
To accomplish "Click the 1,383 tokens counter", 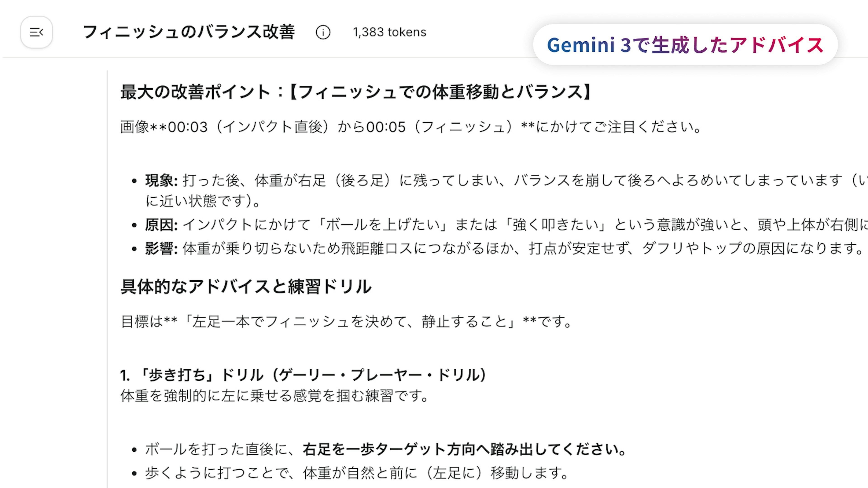I will click(389, 32).
